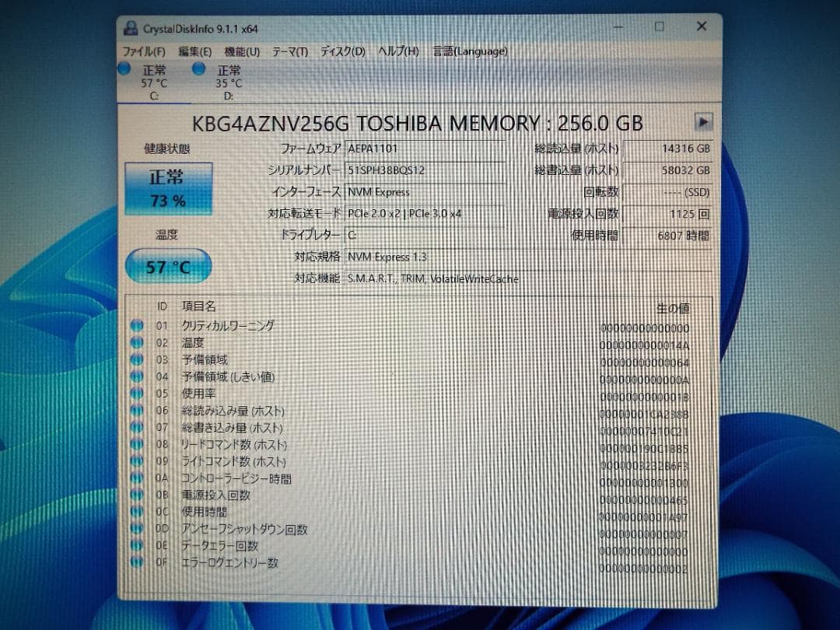Click the indicator next to 使用時間
The width and height of the screenshot is (840, 630).
(137, 512)
